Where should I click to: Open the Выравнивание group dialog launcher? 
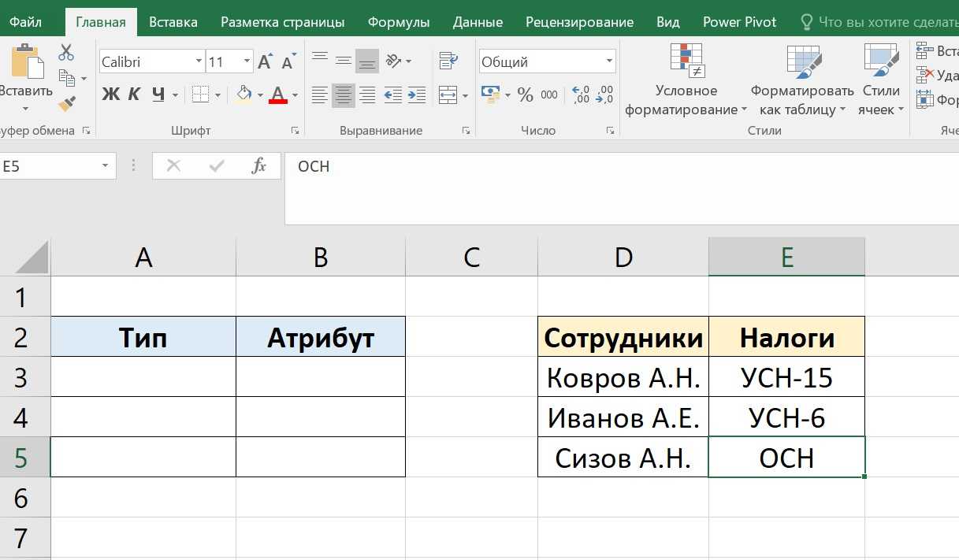pyautogui.click(x=465, y=130)
